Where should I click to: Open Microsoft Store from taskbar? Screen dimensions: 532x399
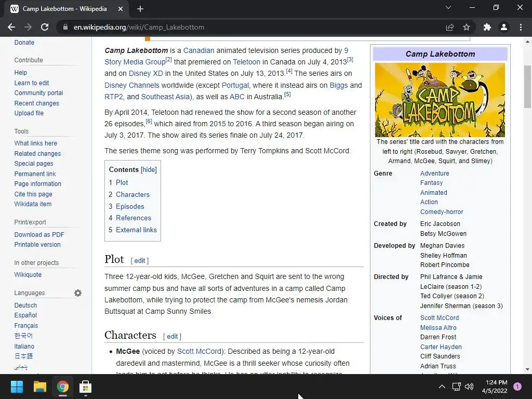pyautogui.click(x=86, y=387)
